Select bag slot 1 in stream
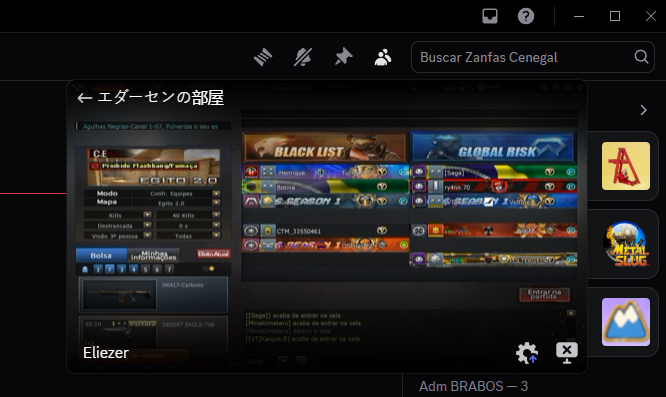The height and width of the screenshot is (397, 666). [98, 269]
